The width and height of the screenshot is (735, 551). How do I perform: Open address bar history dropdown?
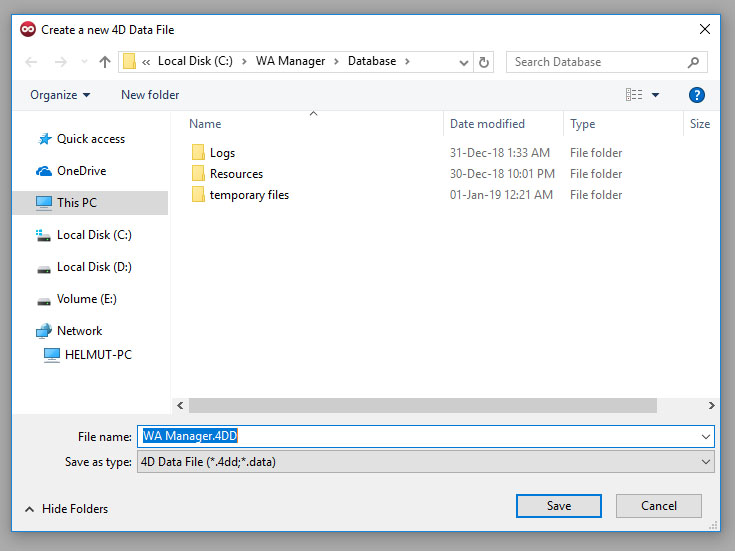pos(464,62)
